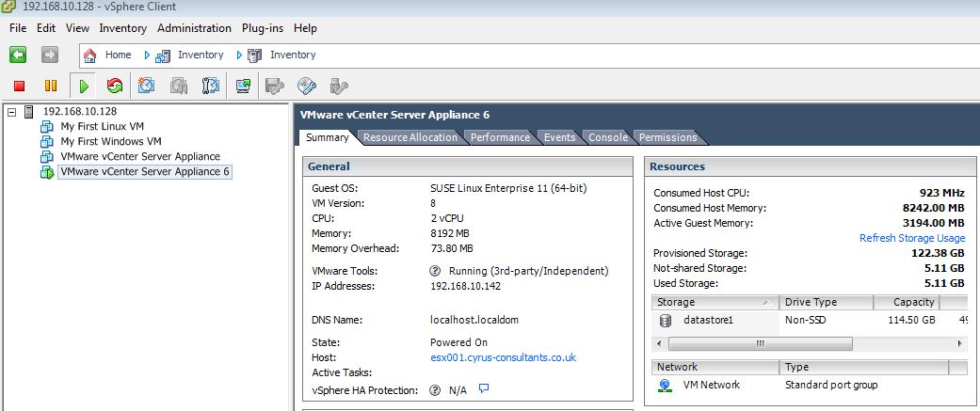Click the vSphere HA Protection question icon
Viewport: 980px width, 411px height.
pos(435,390)
